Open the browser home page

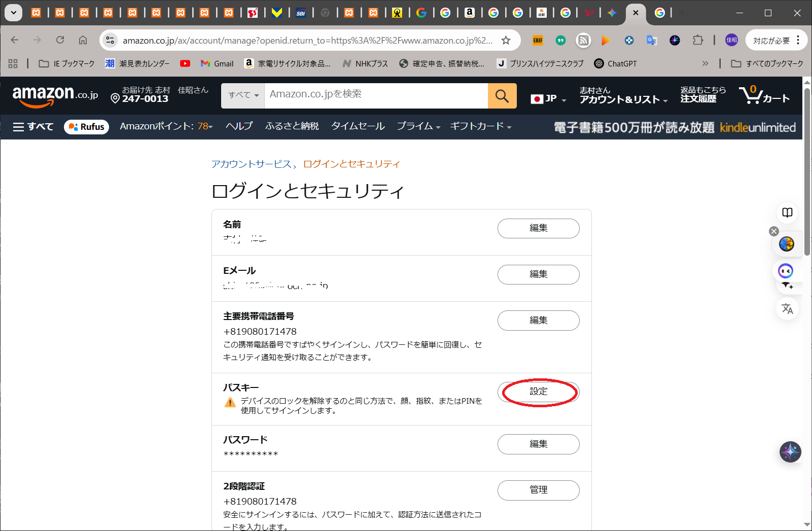(83, 40)
